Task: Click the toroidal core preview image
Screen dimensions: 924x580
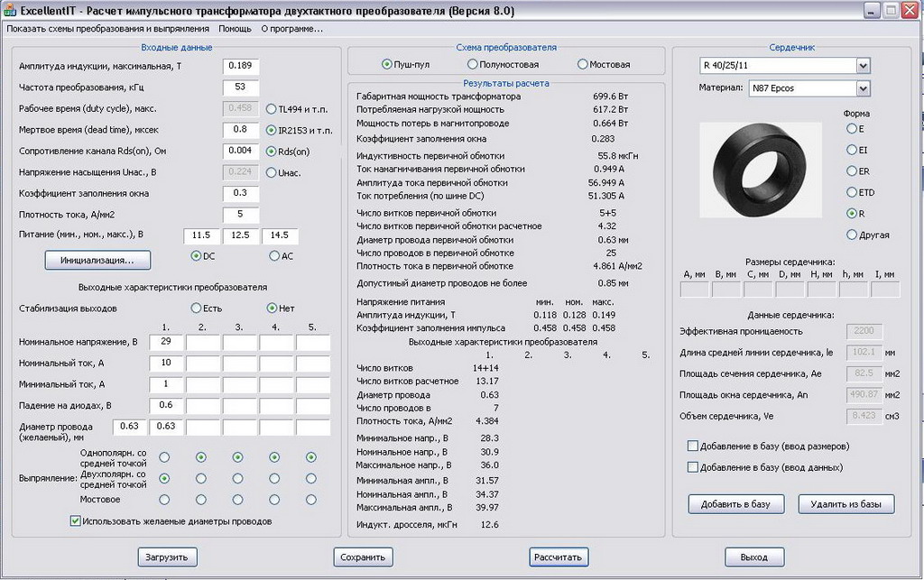Action: [x=761, y=171]
